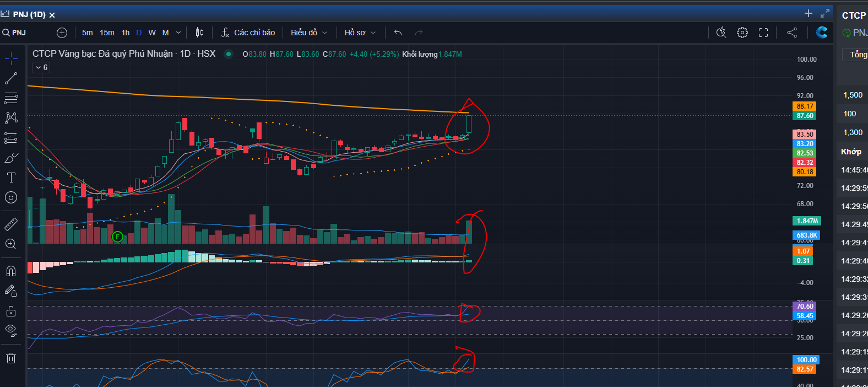Toggle stay in drawing mode pencil lock
868x387 pixels.
(x=11, y=291)
